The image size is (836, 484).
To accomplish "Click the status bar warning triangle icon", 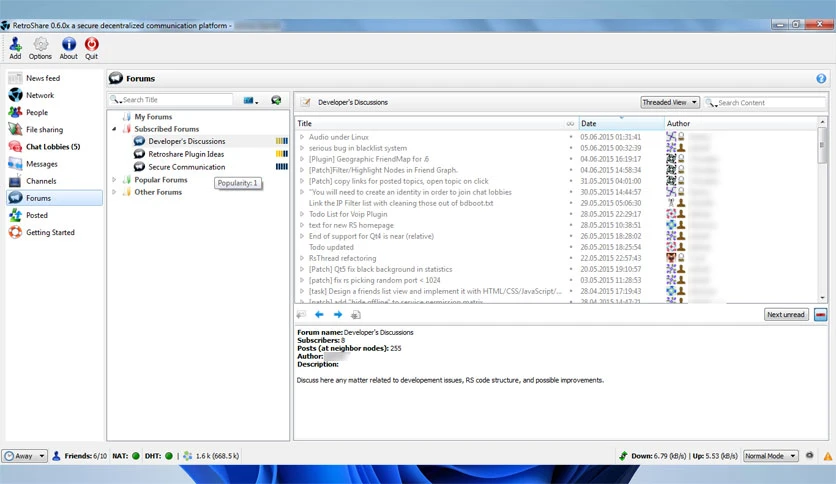I will 827,456.
